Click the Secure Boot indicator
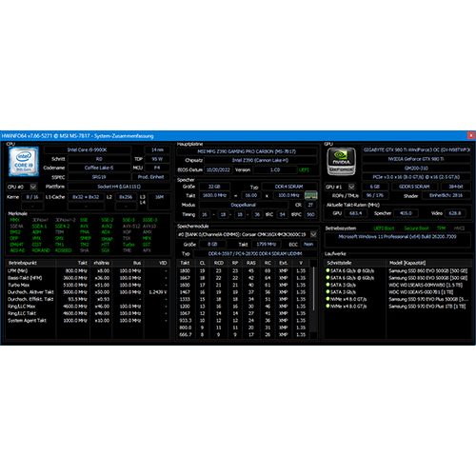476x476 pixels. [x=416, y=228]
